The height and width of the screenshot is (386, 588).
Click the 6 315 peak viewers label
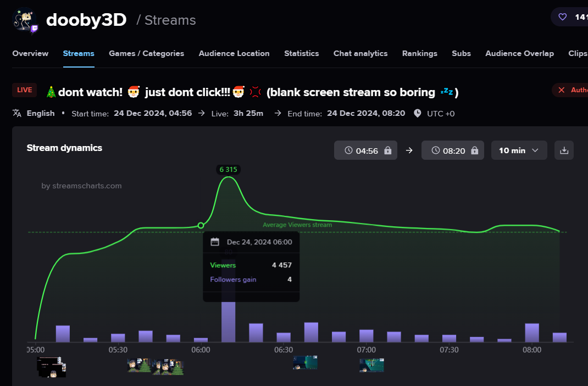pos(229,170)
